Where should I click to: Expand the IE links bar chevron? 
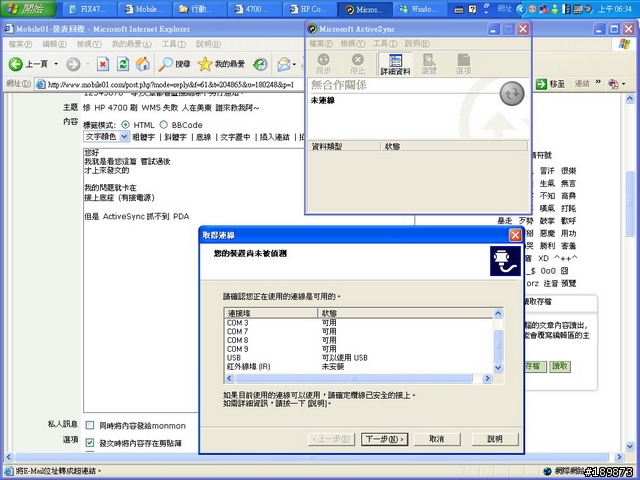[x=598, y=82]
